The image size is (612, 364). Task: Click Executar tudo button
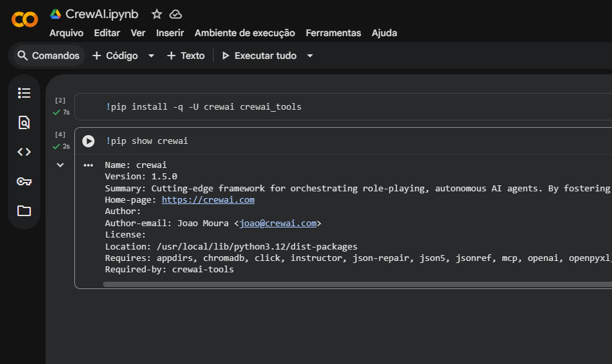(259, 56)
